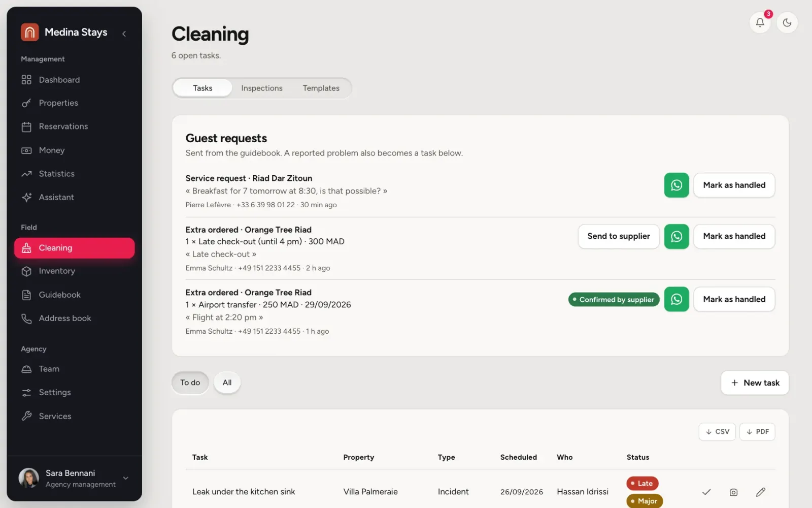812x508 pixels.
Task: Edit the kitchen sink leak task
Action: 760,492
